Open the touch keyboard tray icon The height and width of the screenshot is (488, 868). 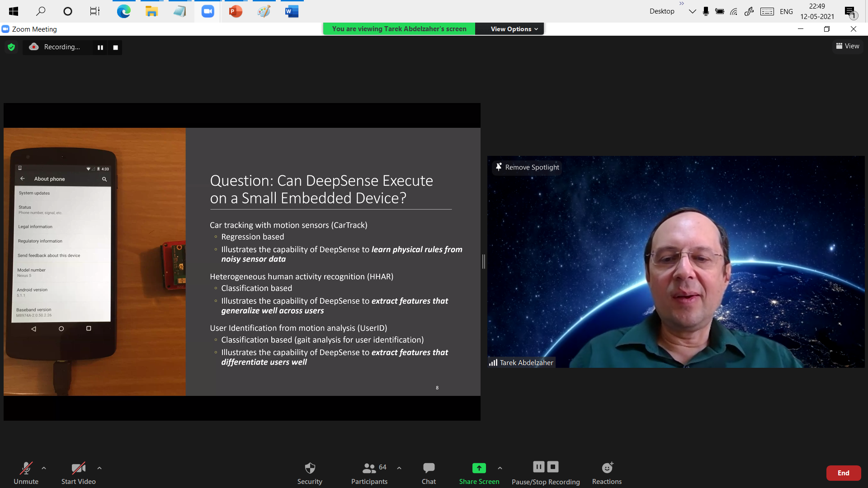tap(767, 11)
